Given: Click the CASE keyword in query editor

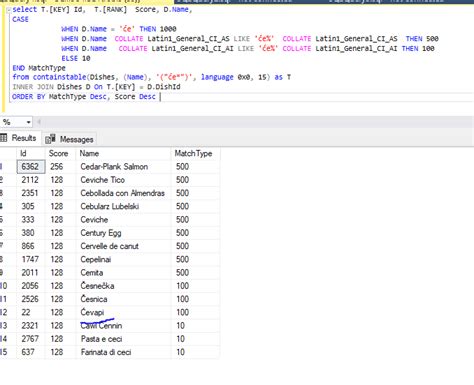Looking at the screenshot, I should coord(20,19).
